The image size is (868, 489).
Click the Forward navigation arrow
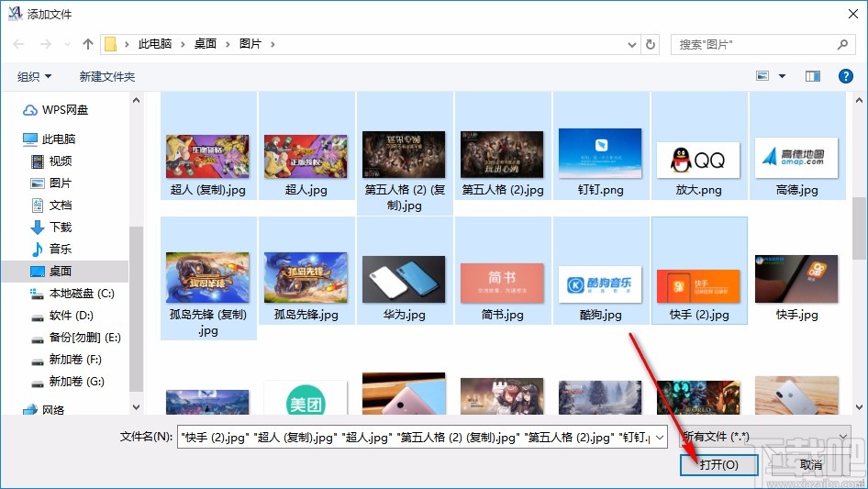(x=45, y=44)
